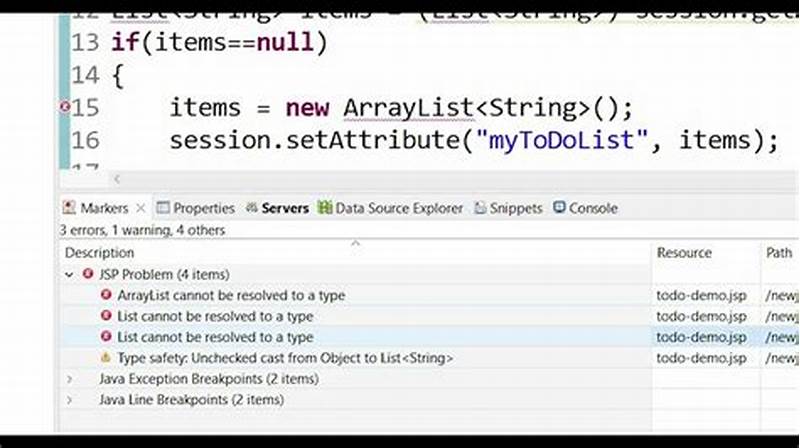Screen dimensions: 800x448
Task: Sort by the Path column header
Action: click(x=780, y=253)
